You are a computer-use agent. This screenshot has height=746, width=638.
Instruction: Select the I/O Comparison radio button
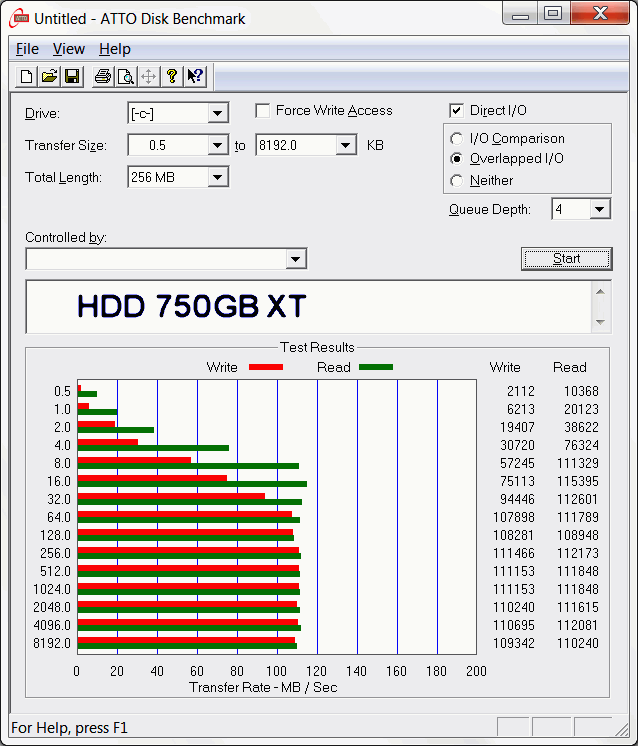pyautogui.click(x=456, y=138)
